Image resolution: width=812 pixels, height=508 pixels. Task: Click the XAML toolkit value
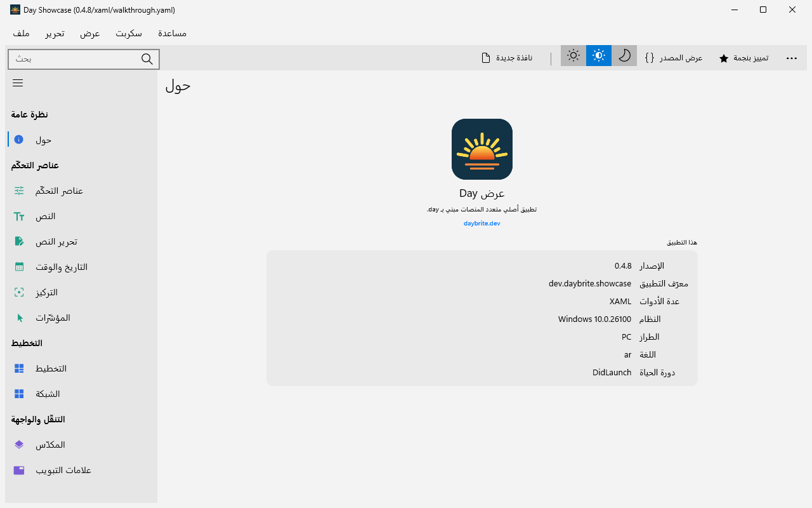[x=620, y=302]
